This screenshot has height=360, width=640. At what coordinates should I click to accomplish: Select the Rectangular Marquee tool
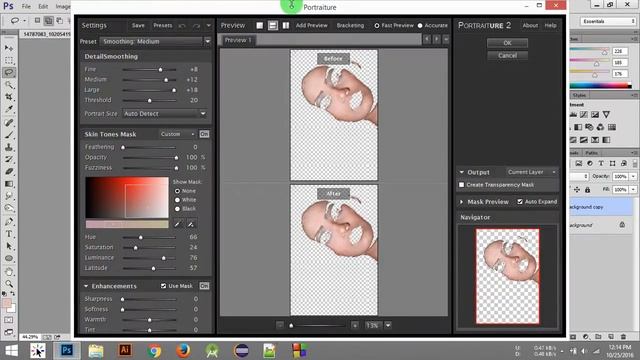(9, 60)
